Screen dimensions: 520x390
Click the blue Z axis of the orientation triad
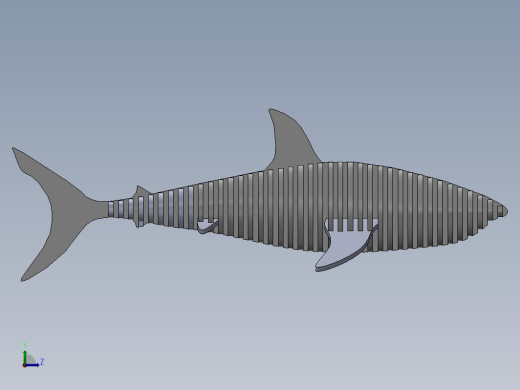(32, 365)
